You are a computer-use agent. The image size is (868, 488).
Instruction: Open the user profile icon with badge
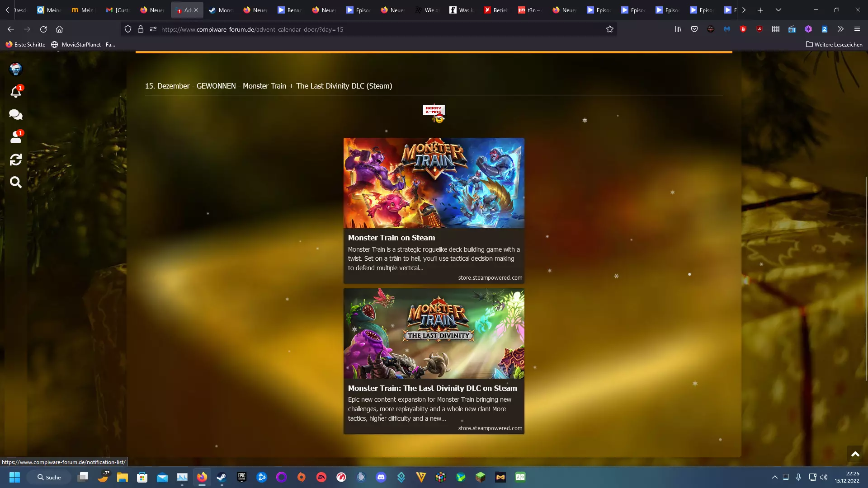point(16,137)
